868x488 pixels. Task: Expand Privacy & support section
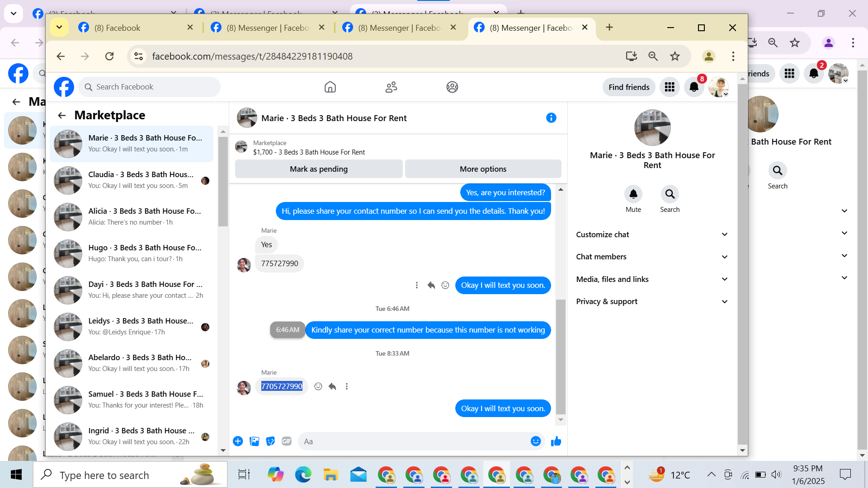[x=651, y=301]
